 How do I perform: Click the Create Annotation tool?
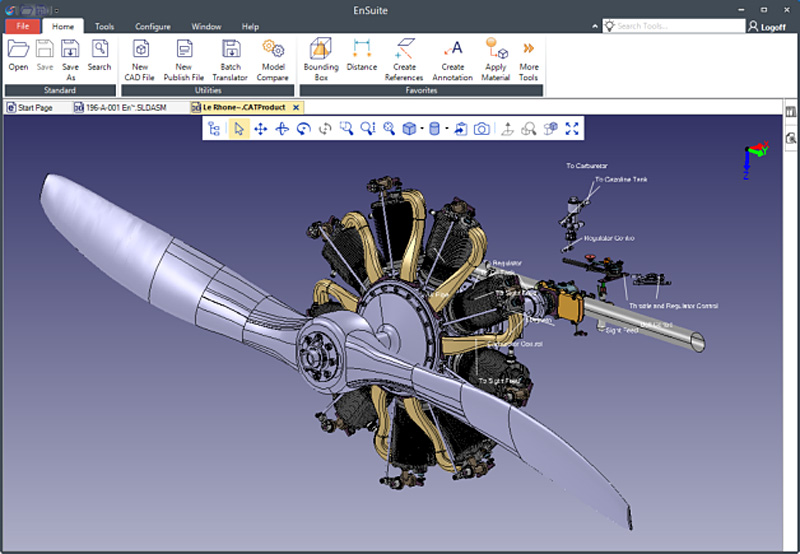(452, 58)
